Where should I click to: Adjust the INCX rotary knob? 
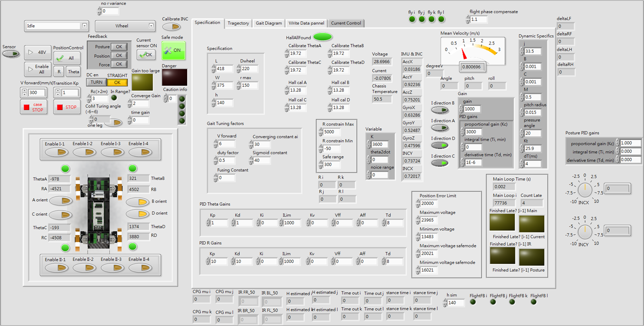click(584, 191)
